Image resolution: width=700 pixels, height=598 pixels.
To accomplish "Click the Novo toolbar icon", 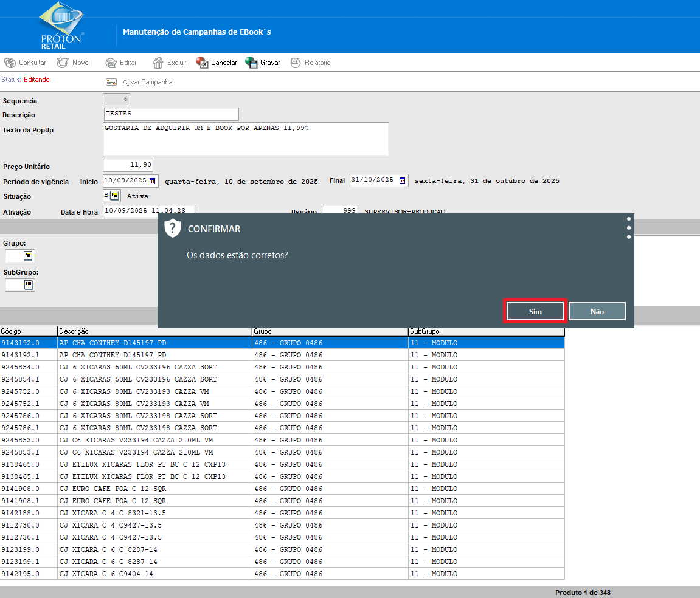I will point(63,63).
